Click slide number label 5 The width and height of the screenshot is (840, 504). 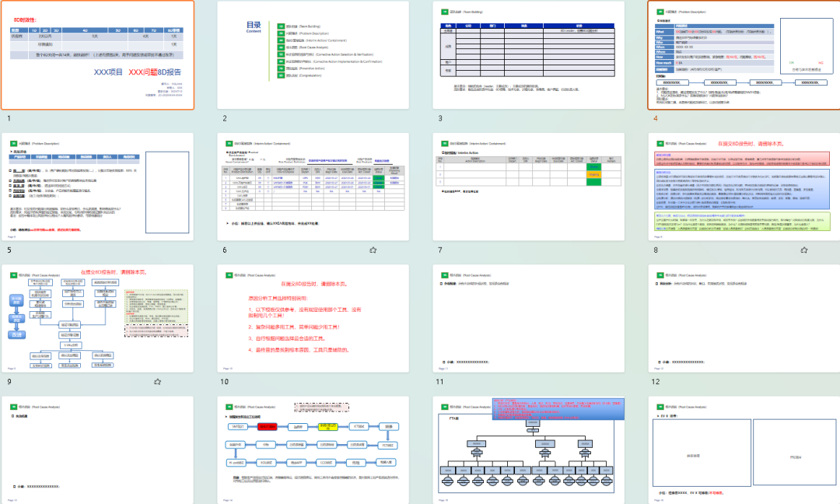(x=9, y=250)
